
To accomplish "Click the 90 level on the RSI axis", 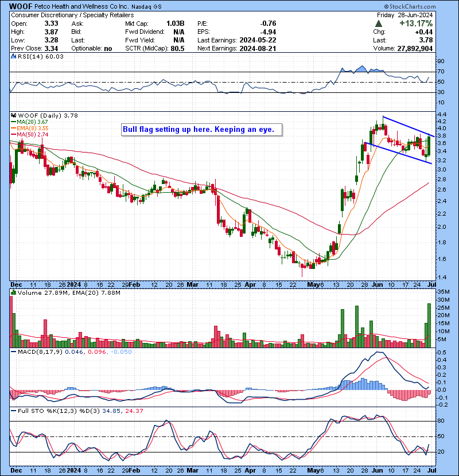I will click(441, 61).
